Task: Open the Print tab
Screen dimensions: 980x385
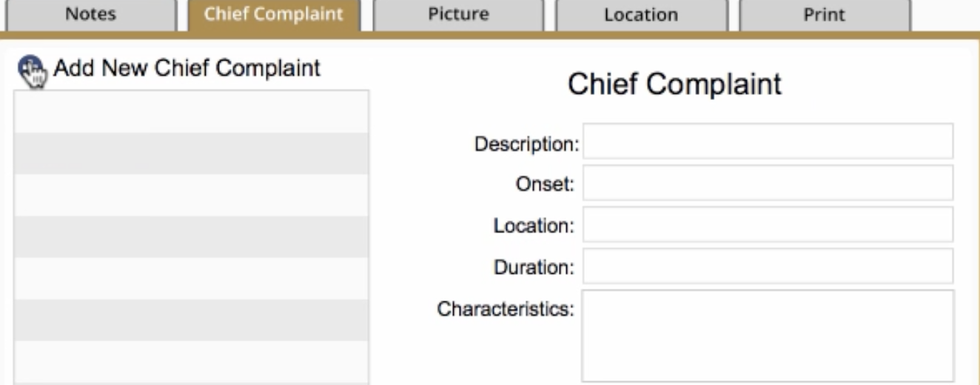Action: pos(824,15)
